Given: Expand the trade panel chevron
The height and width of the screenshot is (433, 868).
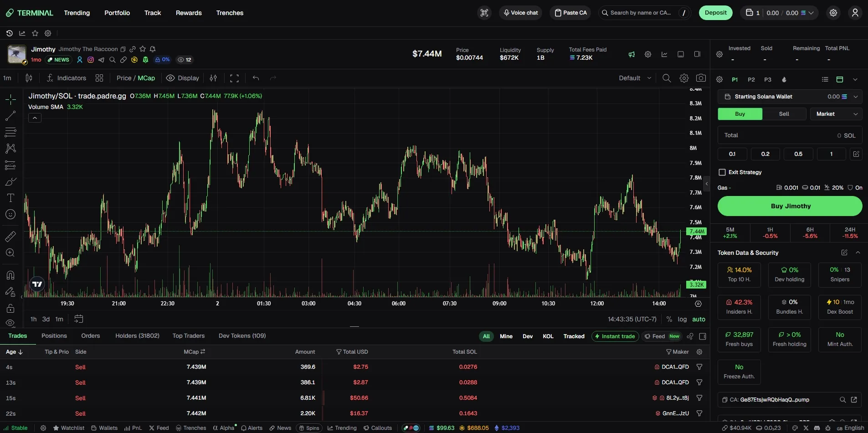Looking at the screenshot, I should click(855, 79).
